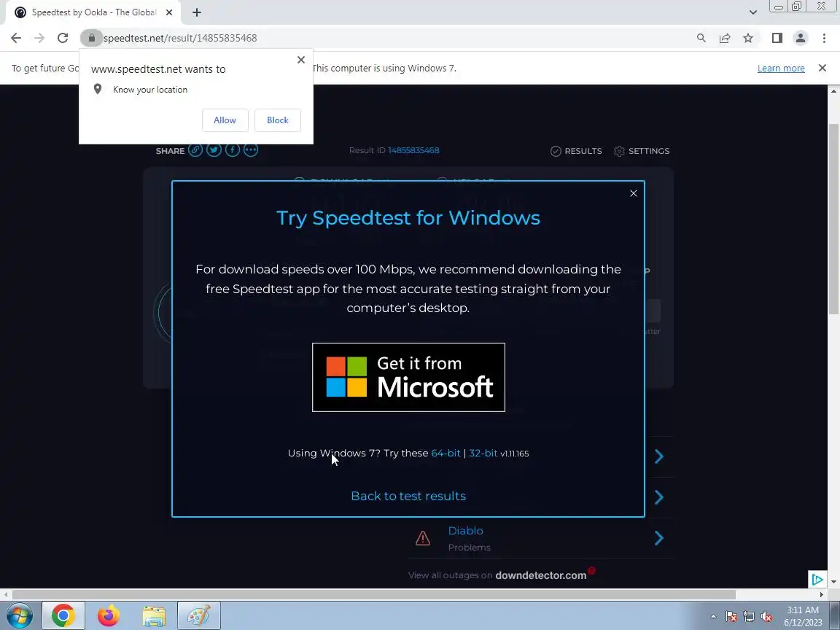Copy the share link icon

click(195, 150)
